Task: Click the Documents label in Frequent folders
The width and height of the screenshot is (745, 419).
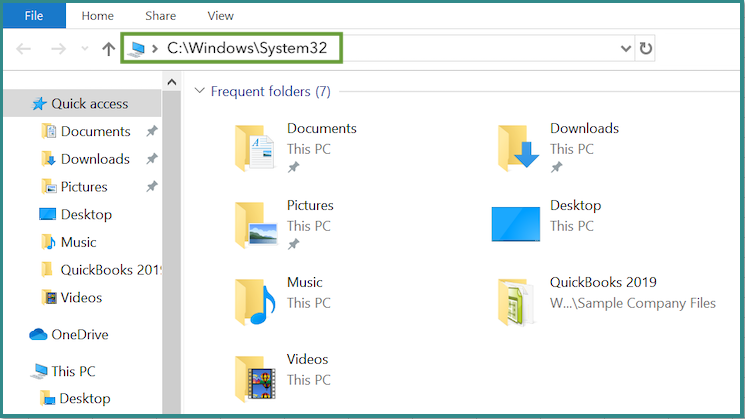Action: tap(322, 128)
